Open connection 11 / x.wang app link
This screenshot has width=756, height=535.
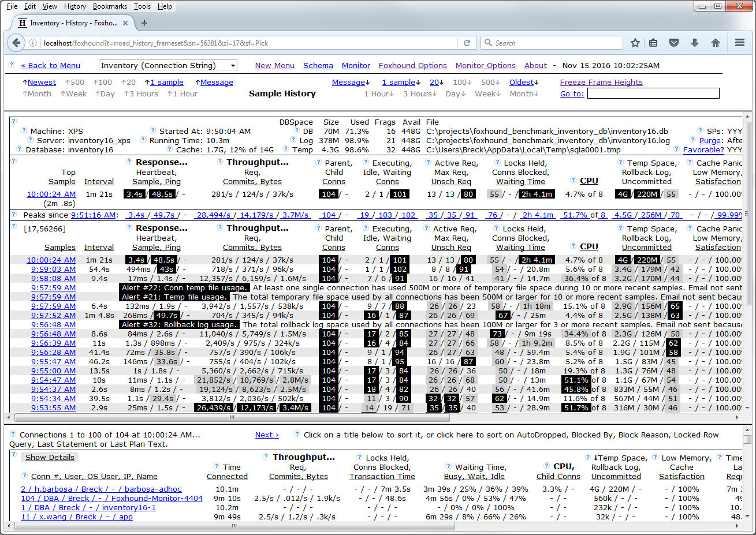[x=77, y=517]
